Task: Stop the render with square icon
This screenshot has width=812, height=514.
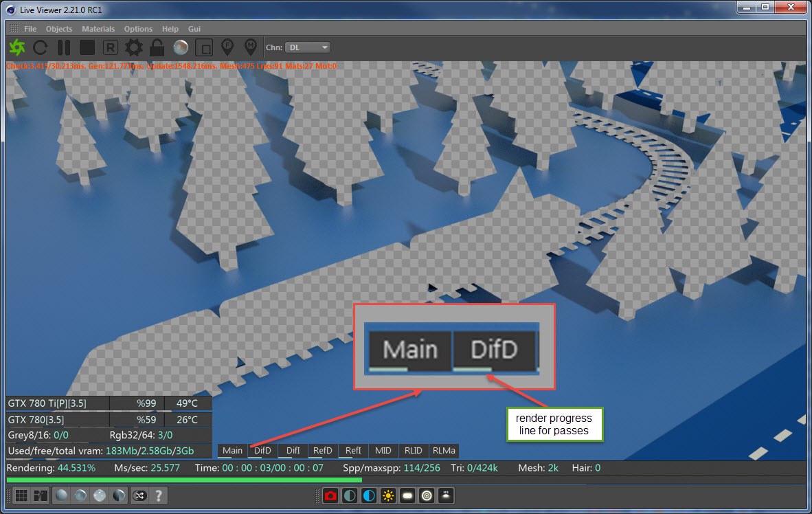Action: (x=87, y=47)
